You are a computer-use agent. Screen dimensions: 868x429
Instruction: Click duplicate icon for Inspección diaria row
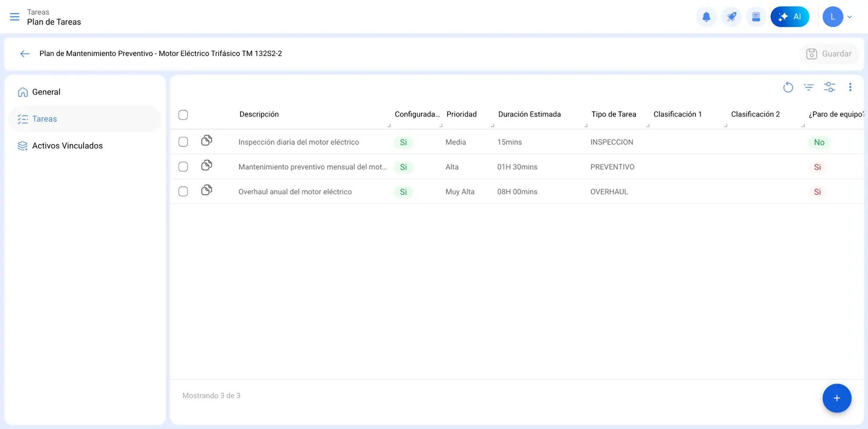tap(207, 140)
